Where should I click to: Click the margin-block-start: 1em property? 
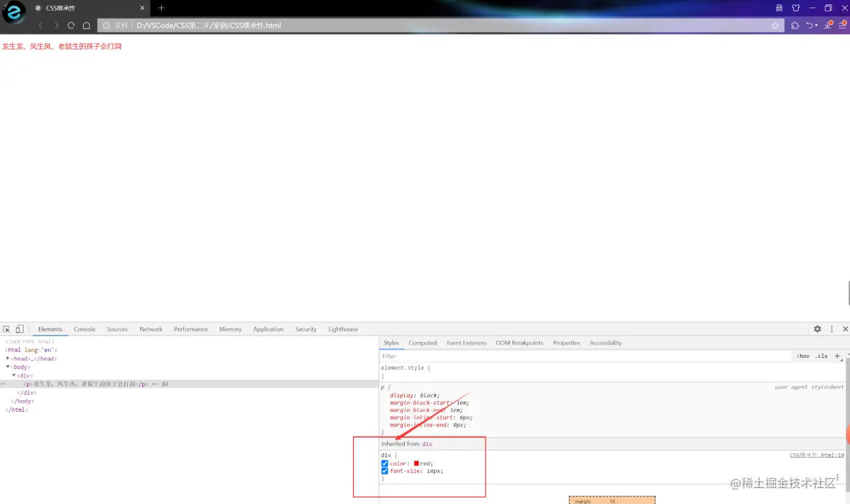tap(429, 403)
